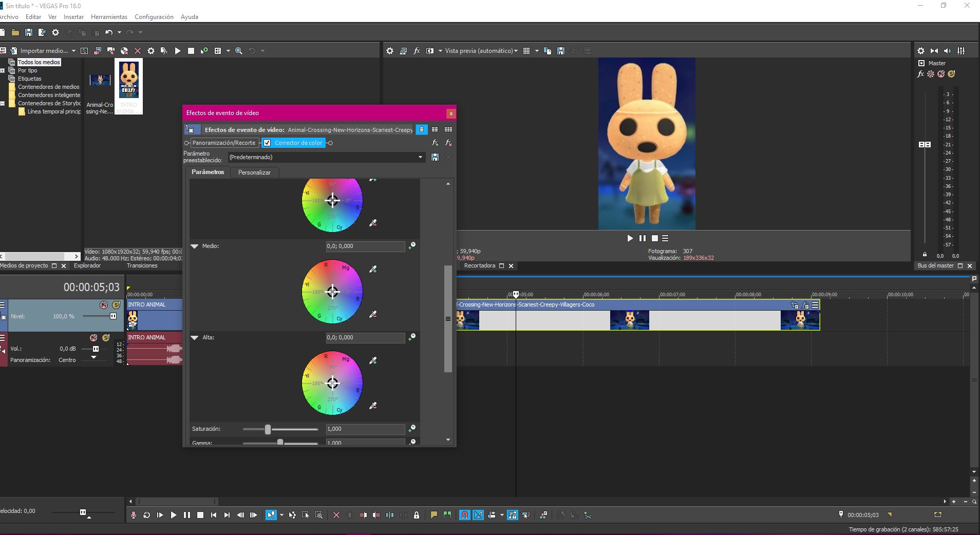980x535 pixels.
Task: Open the Herramientas menu
Action: [109, 17]
